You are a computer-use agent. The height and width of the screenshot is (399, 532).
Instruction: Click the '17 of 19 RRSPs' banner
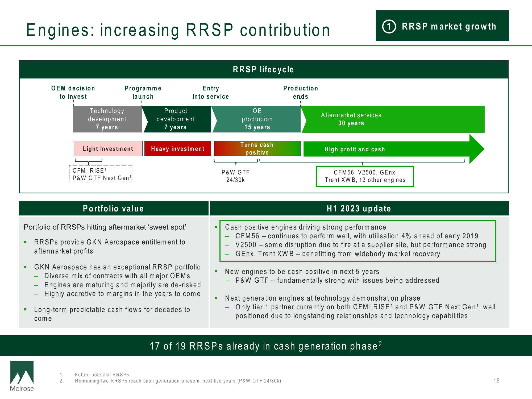pyautogui.click(x=266, y=346)
